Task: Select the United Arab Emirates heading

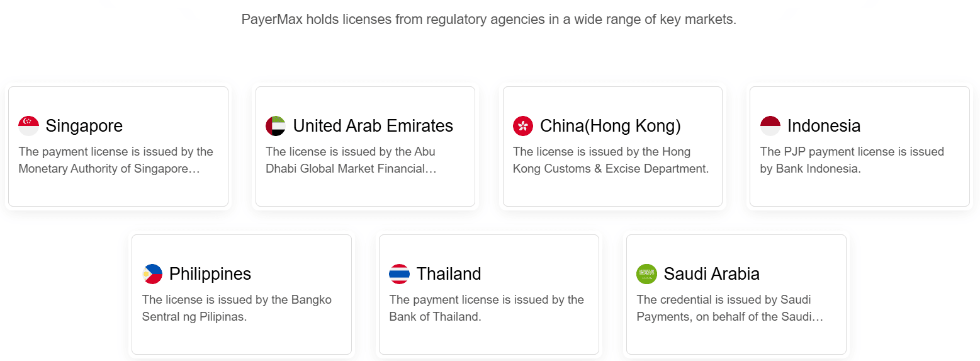Action: (x=373, y=126)
